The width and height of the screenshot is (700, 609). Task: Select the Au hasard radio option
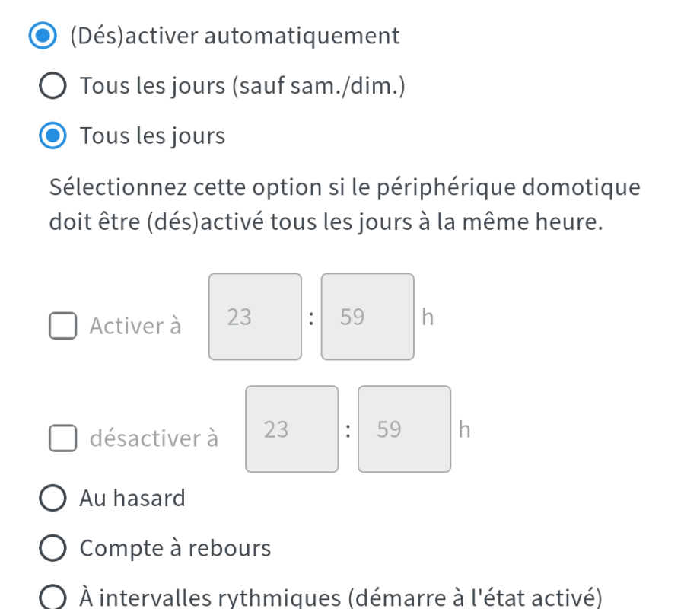click(52, 499)
